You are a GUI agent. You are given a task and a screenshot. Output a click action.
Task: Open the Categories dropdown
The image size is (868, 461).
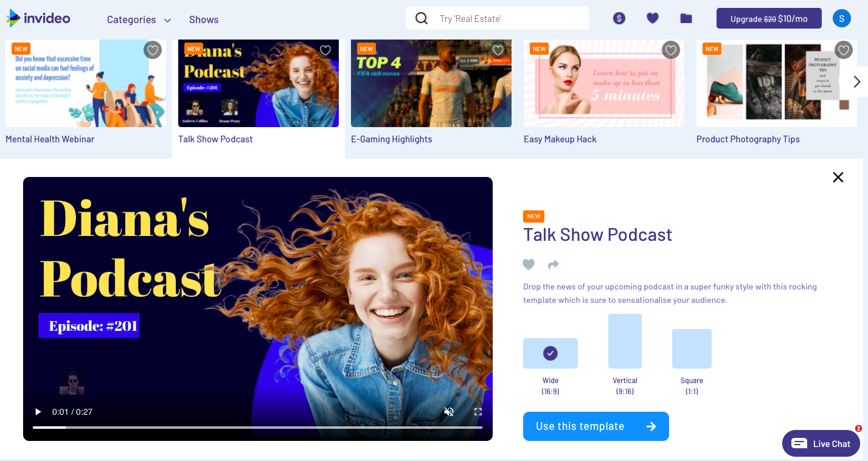[139, 19]
